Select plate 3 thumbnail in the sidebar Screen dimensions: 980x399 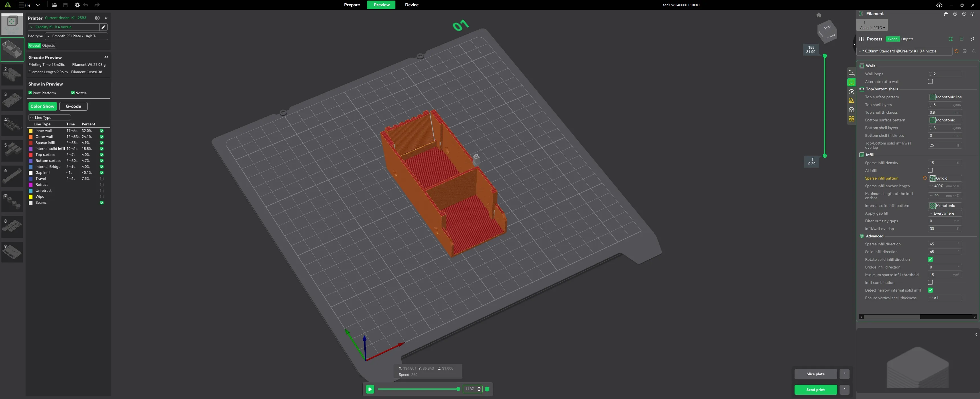[x=12, y=100]
